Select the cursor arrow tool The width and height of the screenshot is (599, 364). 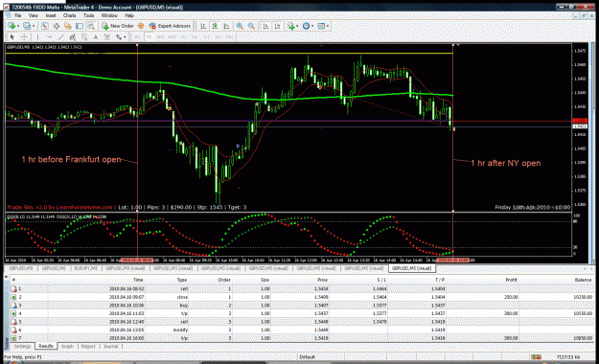(x=12, y=37)
